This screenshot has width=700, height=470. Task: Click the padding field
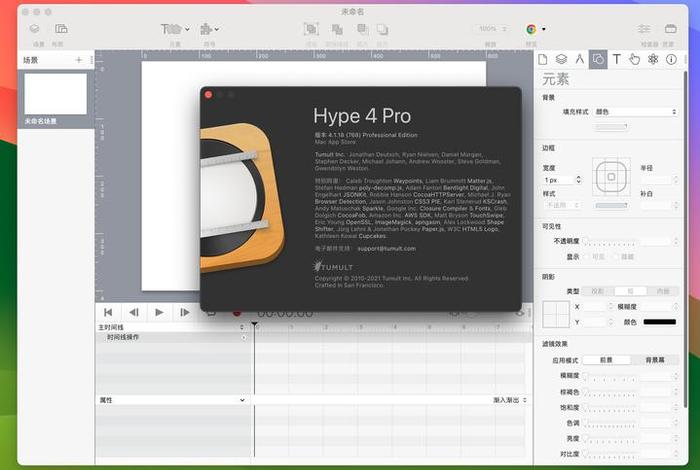click(656, 205)
